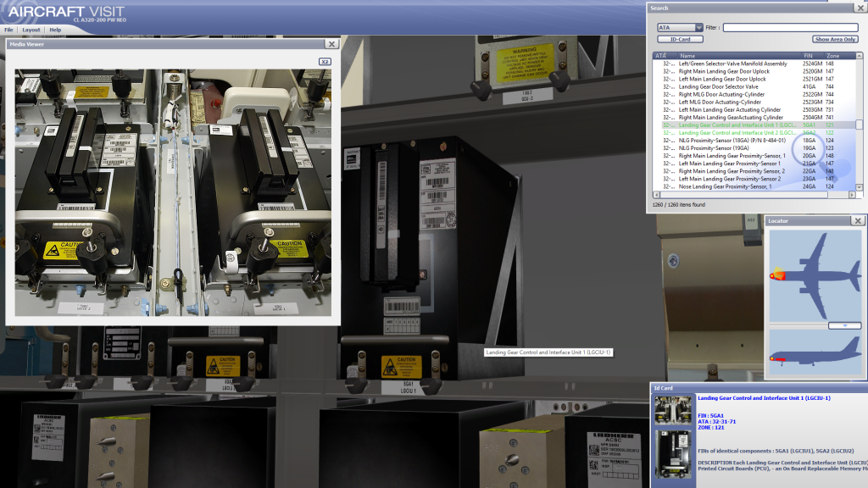868x488 pixels.
Task: Open the Help menu
Action: pyautogui.click(x=55, y=30)
